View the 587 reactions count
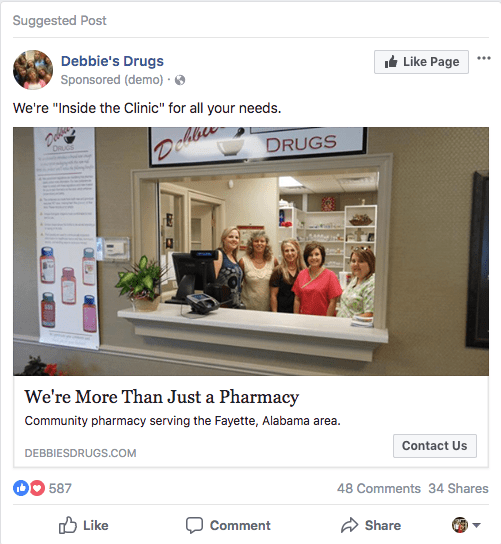This screenshot has height=544, width=501. click(60, 488)
